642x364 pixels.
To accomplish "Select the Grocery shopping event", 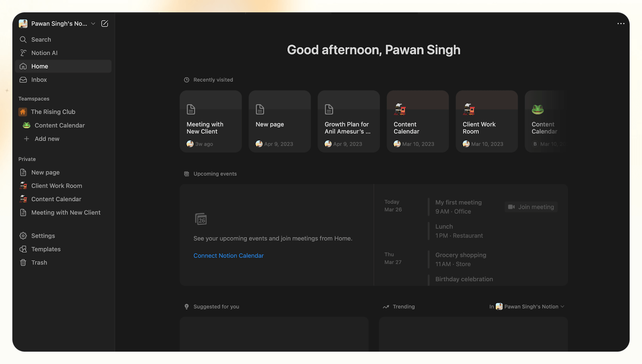I will [461, 260].
